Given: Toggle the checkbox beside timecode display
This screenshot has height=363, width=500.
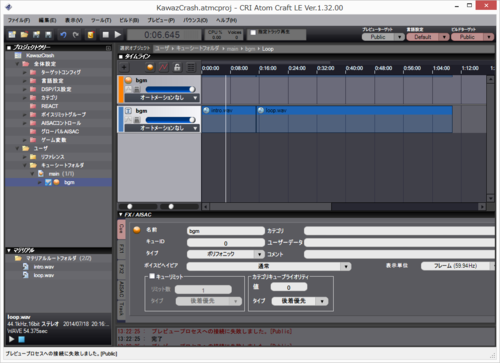Looking at the screenshot, I should point(253,32).
